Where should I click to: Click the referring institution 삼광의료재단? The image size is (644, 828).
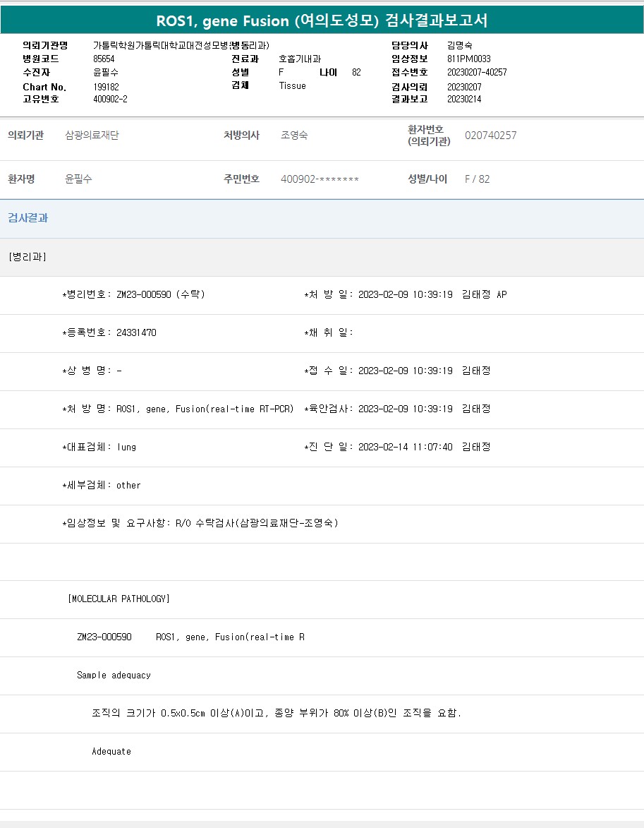pyautogui.click(x=92, y=136)
